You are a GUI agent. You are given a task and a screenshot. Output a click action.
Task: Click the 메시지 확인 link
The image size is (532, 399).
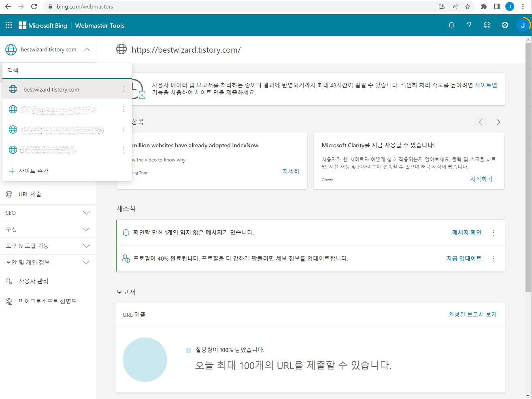pyautogui.click(x=466, y=232)
